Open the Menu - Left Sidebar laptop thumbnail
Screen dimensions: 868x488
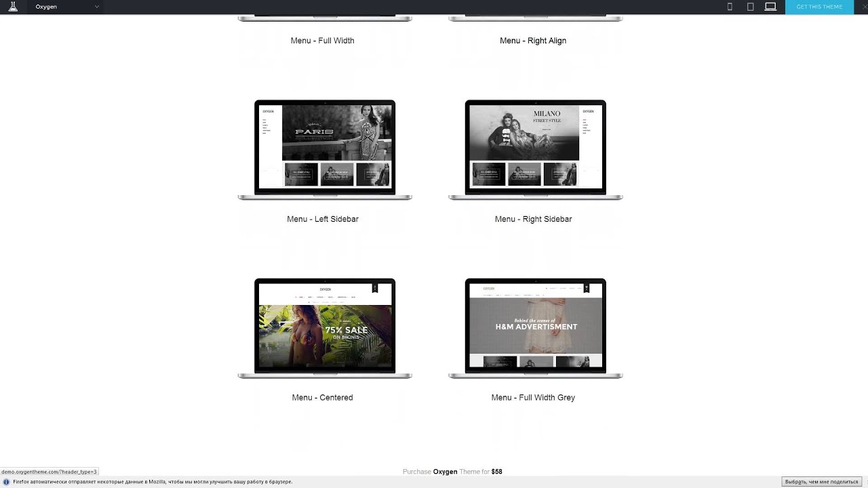325,150
